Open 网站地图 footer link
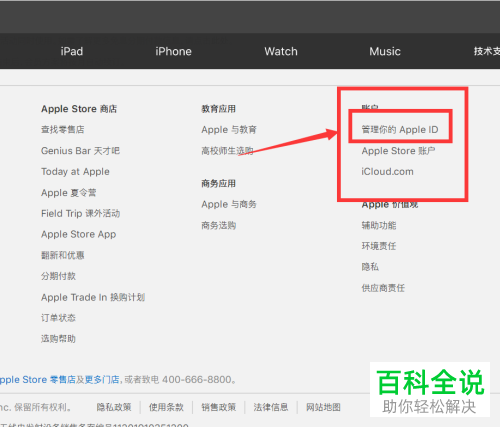This screenshot has height=427, width=500. 323,407
